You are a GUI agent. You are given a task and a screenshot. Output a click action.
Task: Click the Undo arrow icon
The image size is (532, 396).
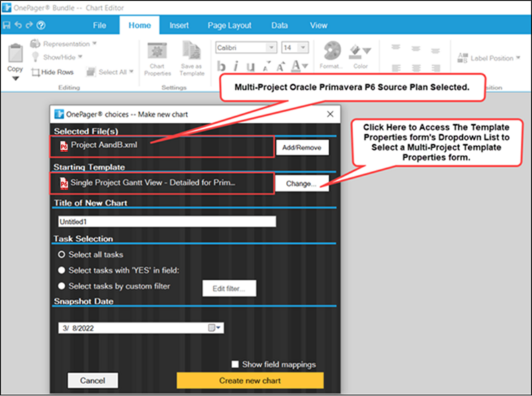tap(18, 25)
